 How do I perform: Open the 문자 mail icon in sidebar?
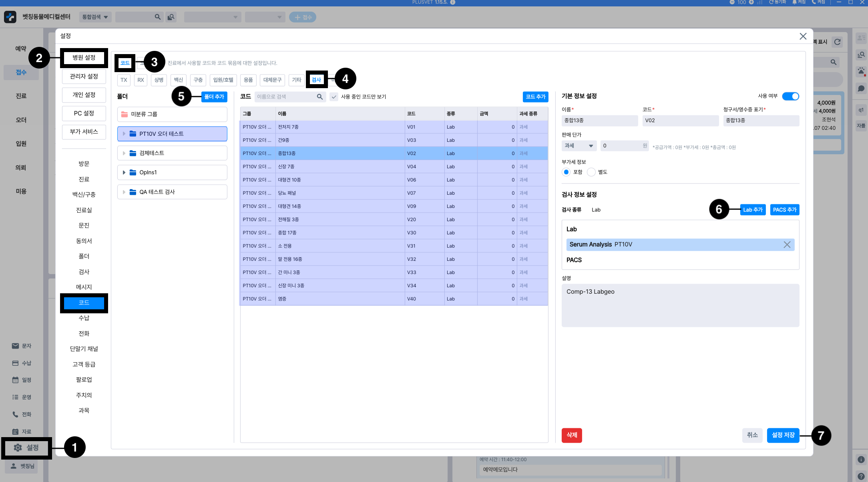[15, 346]
